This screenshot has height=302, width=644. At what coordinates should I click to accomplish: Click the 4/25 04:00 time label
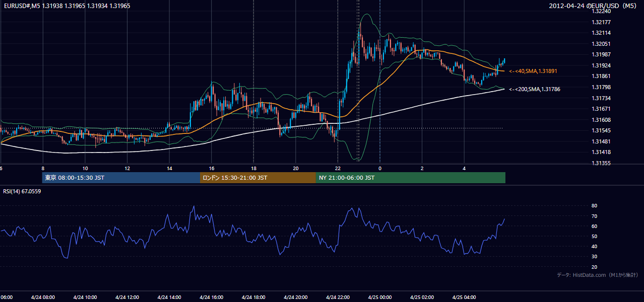click(x=464, y=297)
